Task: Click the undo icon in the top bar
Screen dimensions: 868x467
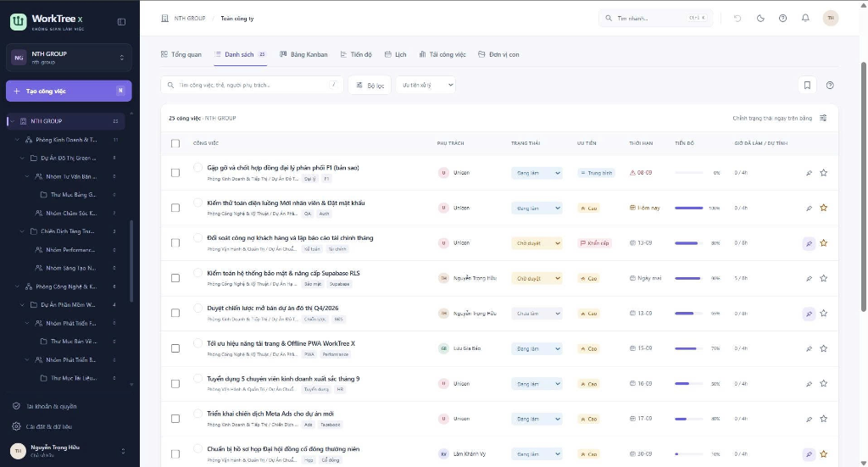Action: coord(737,19)
